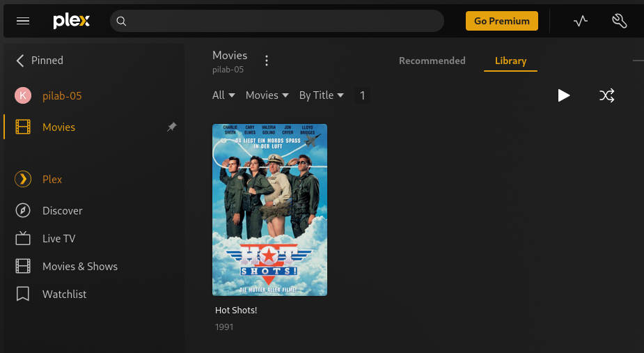
Task: Click the pilab-05 subtitle under Movies heading
Action: point(228,70)
